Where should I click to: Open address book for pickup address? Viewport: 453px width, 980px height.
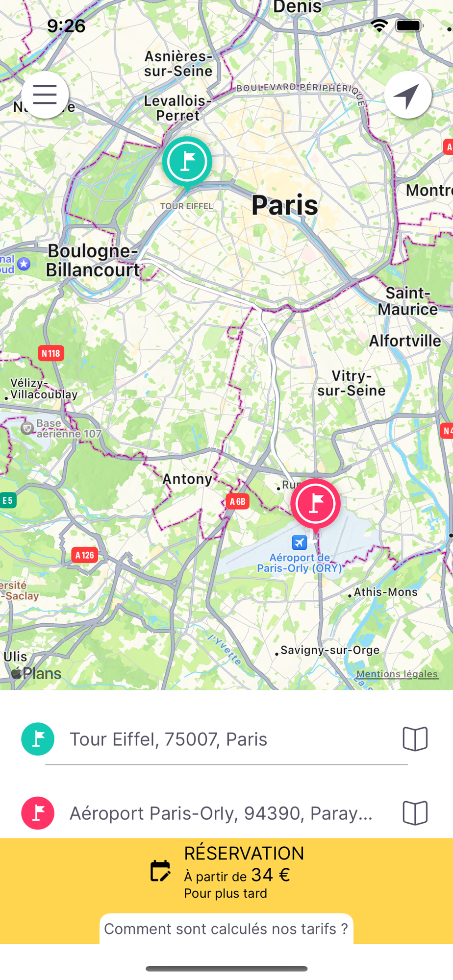[415, 738]
